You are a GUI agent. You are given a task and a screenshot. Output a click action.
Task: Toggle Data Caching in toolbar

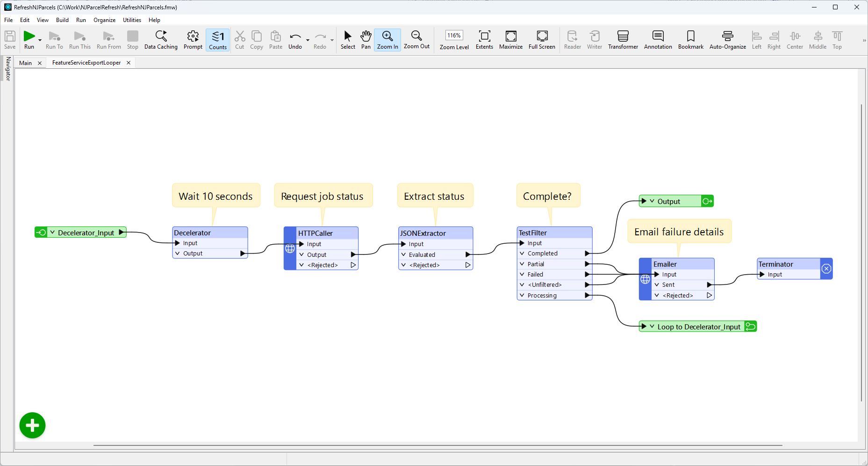coord(161,40)
